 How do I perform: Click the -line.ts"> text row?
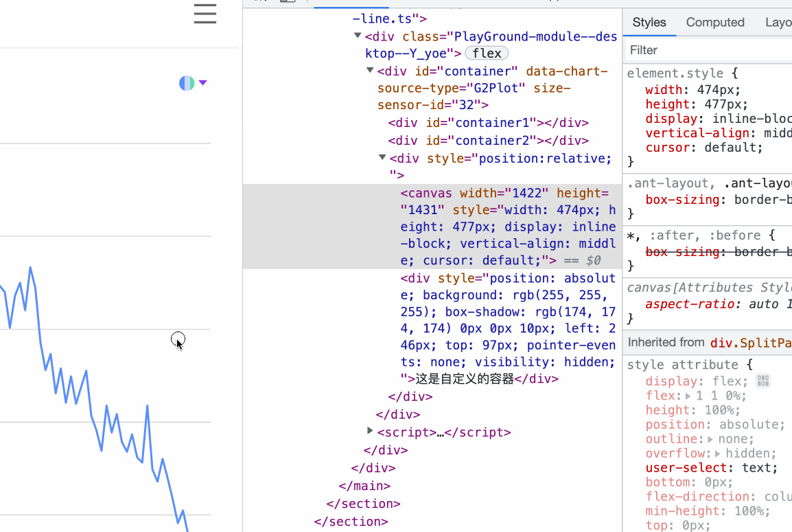click(x=389, y=19)
